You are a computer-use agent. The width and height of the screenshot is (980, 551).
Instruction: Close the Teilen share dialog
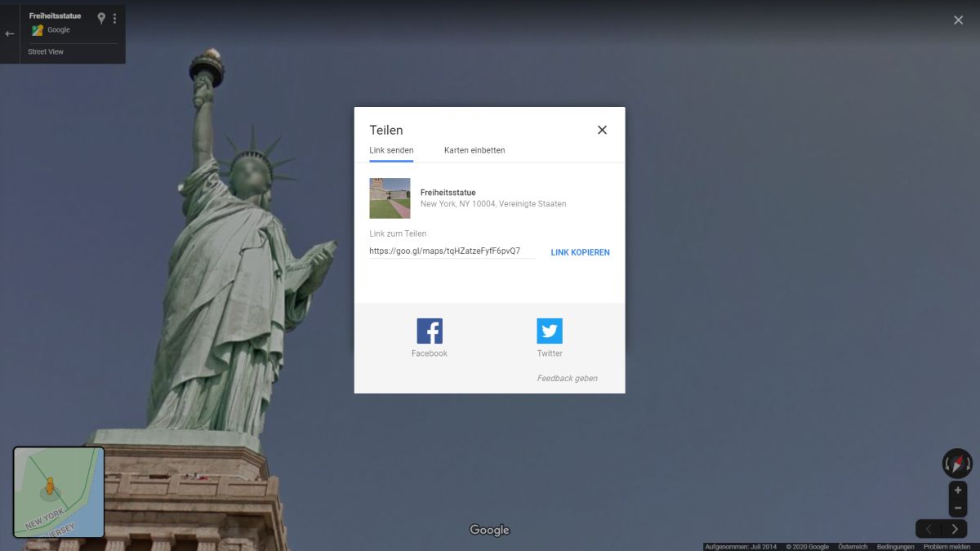coord(602,130)
